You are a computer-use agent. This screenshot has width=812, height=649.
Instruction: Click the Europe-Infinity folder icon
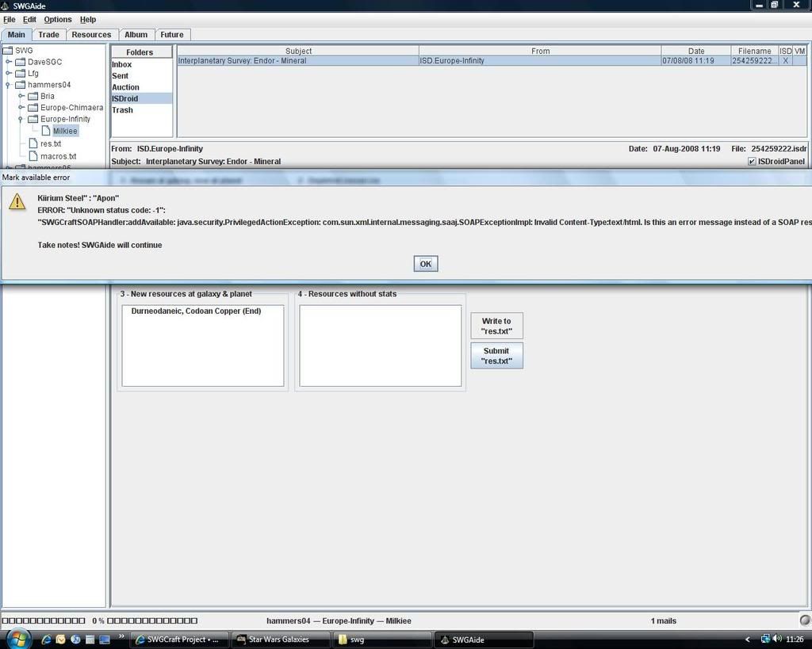33,119
